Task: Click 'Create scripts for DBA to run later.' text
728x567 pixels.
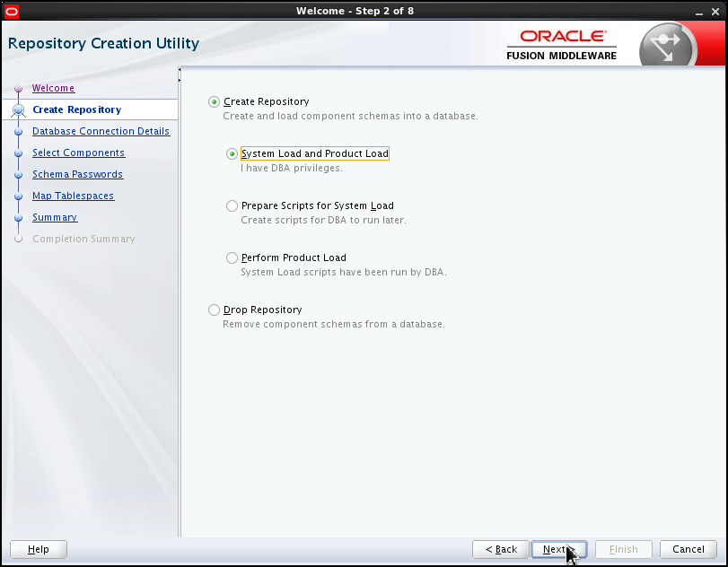Action: click(323, 220)
